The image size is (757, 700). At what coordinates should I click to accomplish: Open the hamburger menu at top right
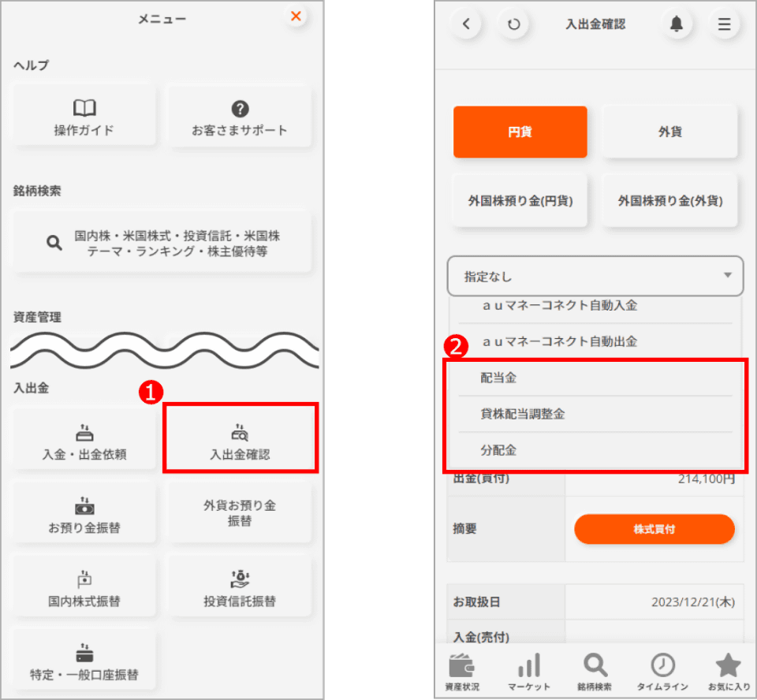tap(725, 24)
